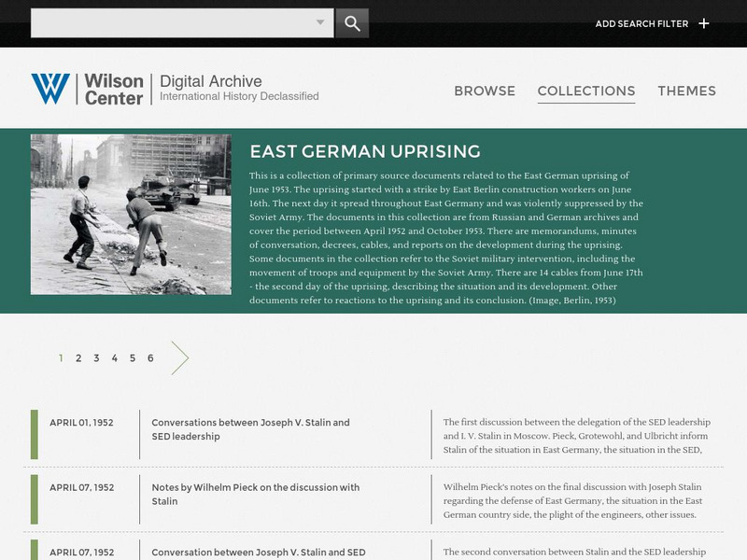Open Conversation between Joseph V. Stalin and SED document

(x=259, y=553)
